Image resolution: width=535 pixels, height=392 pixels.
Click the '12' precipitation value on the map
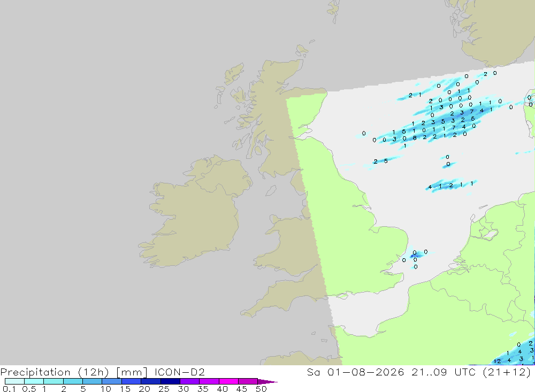498,361
